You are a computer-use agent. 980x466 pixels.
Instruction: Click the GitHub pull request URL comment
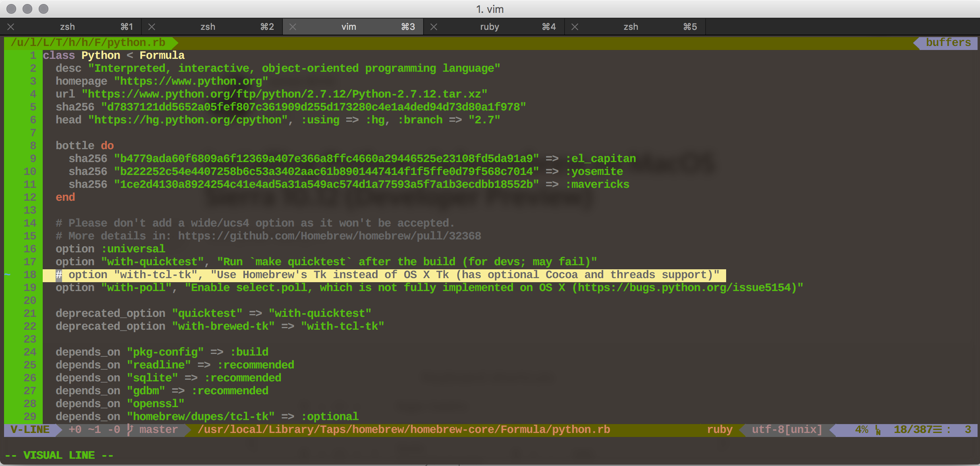330,236
